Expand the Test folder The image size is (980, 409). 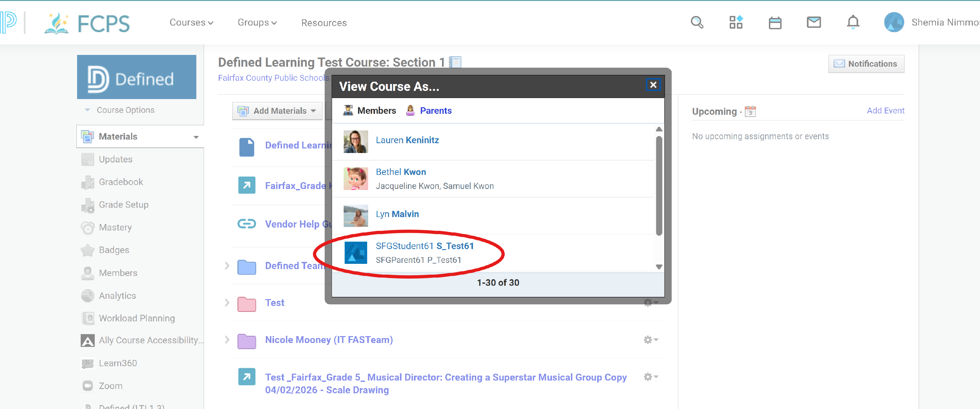227,303
